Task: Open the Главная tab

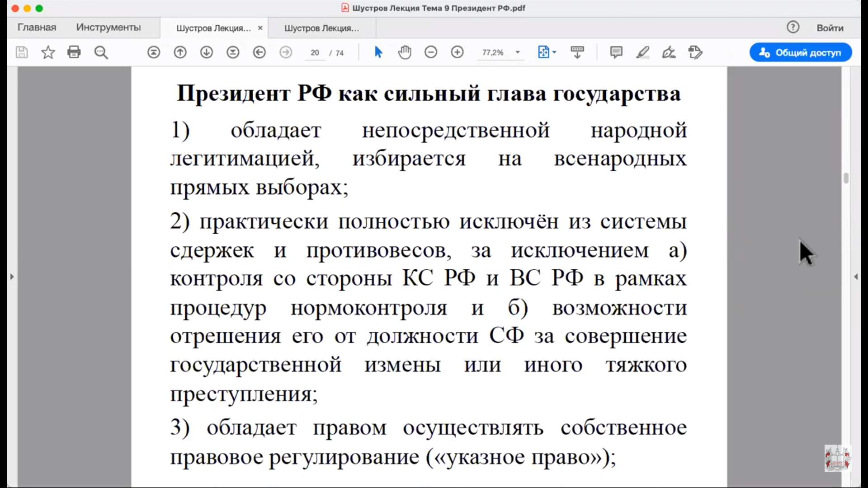Action: pyautogui.click(x=37, y=28)
